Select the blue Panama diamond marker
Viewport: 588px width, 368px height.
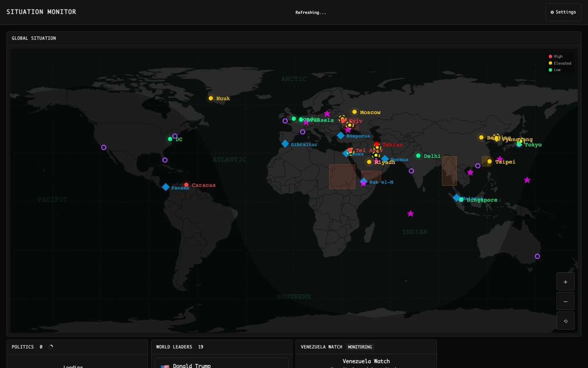pyautogui.click(x=165, y=187)
